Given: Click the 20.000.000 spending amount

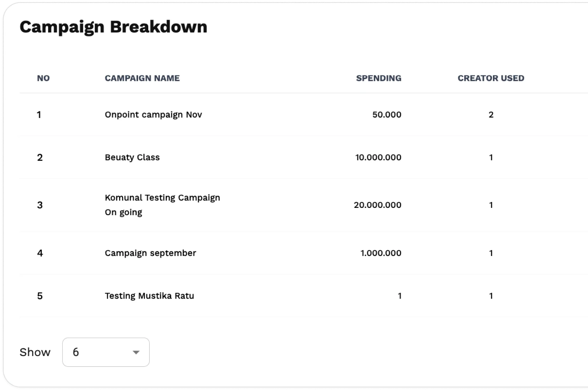Looking at the screenshot, I should click(x=377, y=205).
